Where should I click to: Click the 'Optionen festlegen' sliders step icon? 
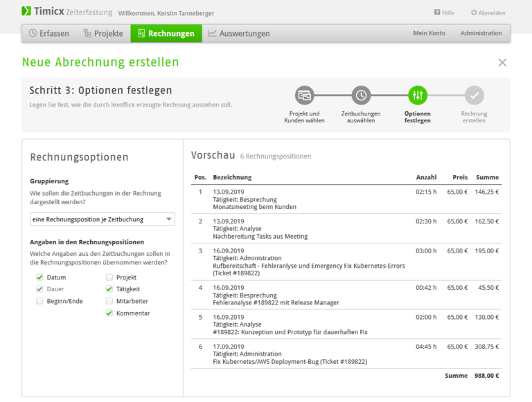(418, 95)
